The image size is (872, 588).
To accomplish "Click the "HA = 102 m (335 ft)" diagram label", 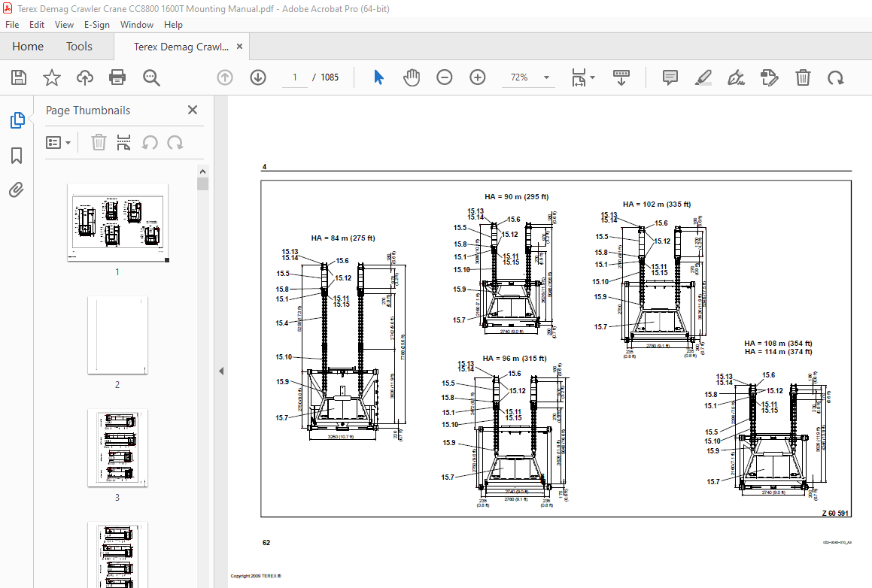I will (x=657, y=204).
